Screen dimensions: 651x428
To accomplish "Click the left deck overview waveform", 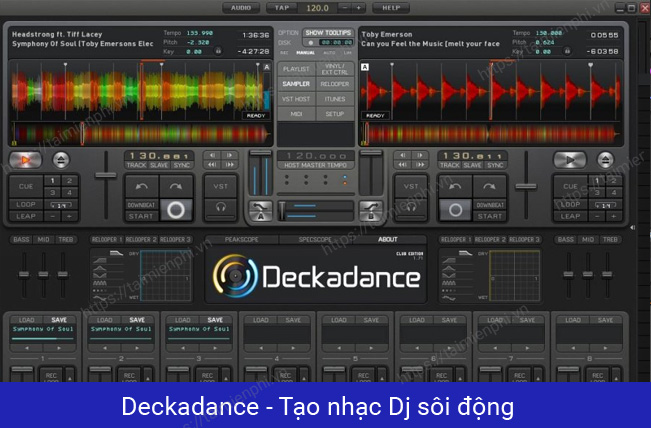I will (141, 135).
